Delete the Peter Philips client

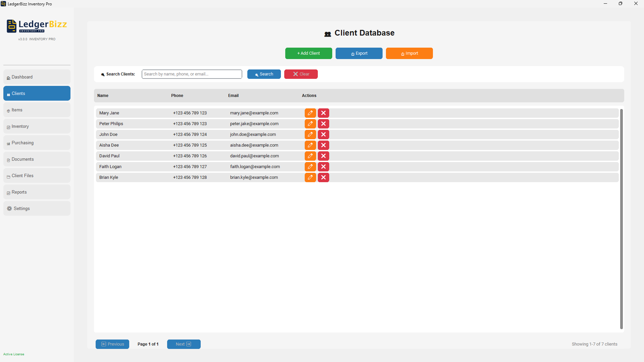[x=323, y=124]
